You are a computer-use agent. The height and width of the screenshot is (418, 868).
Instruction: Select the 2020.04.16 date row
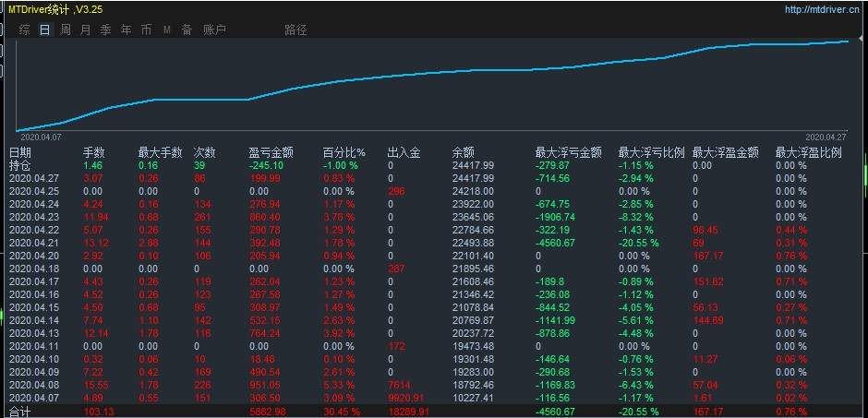pyautogui.click(x=32, y=294)
